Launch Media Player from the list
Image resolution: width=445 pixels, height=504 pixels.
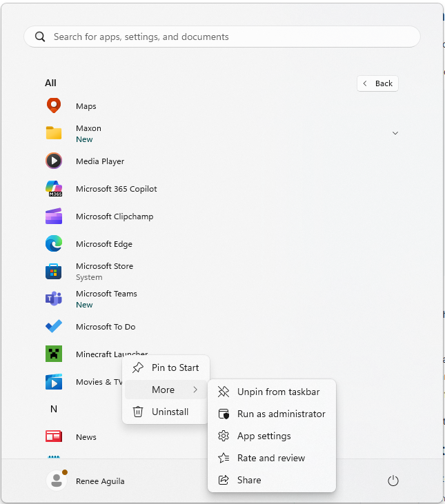tap(54, 161)
